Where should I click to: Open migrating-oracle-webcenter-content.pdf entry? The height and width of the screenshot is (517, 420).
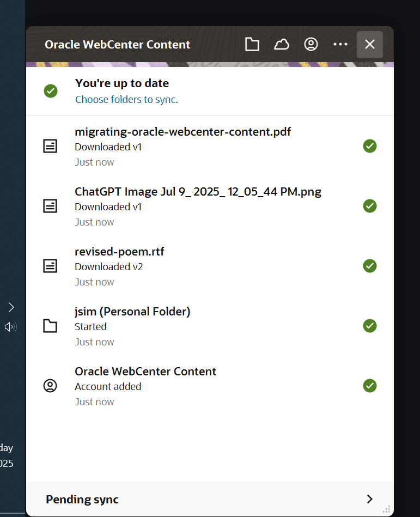(x=210, y=147)
